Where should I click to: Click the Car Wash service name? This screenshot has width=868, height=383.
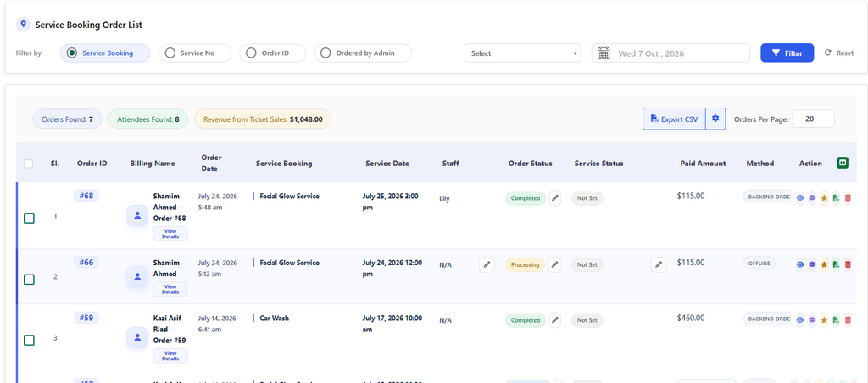click(274, 319)
